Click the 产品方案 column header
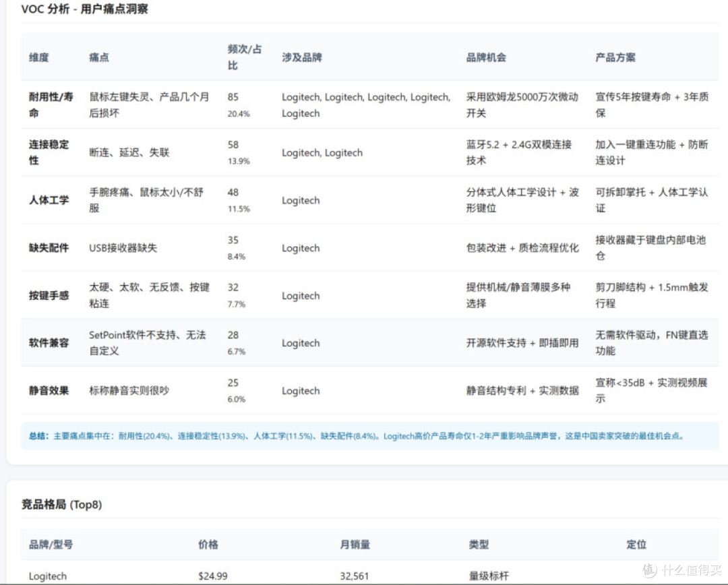Image resolution: width=728 pixels, height=585 pixels. click(x=615, y=57)
